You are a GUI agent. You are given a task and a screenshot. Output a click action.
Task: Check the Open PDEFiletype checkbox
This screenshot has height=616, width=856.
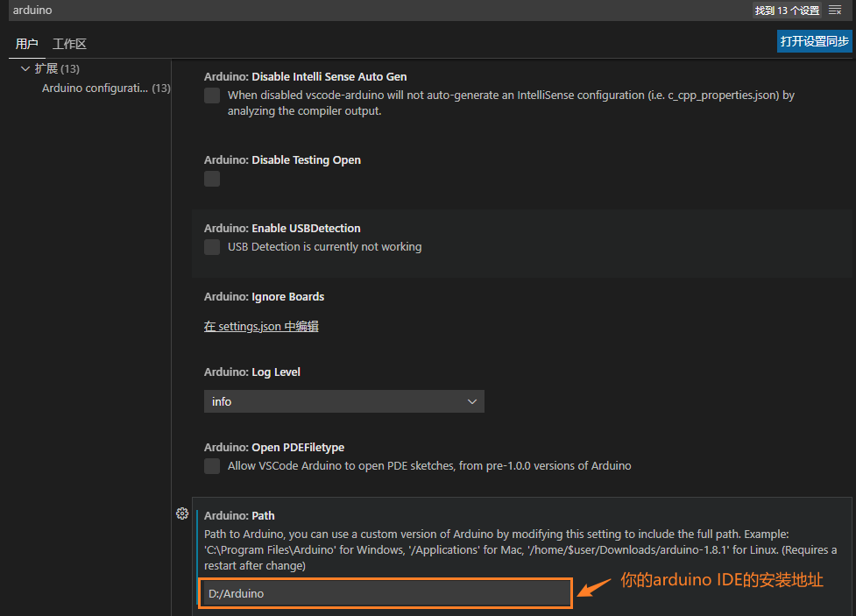coord(212,466)
